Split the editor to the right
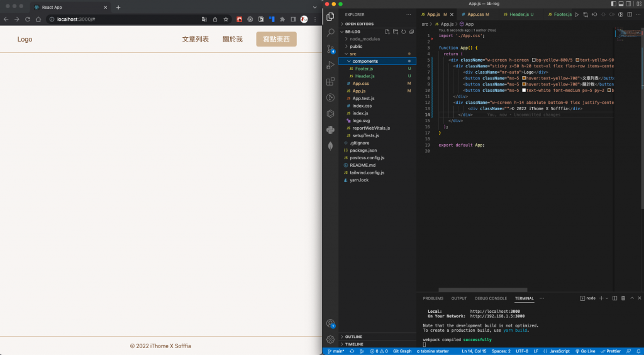 pyautogui.click(x=630, y=14)
